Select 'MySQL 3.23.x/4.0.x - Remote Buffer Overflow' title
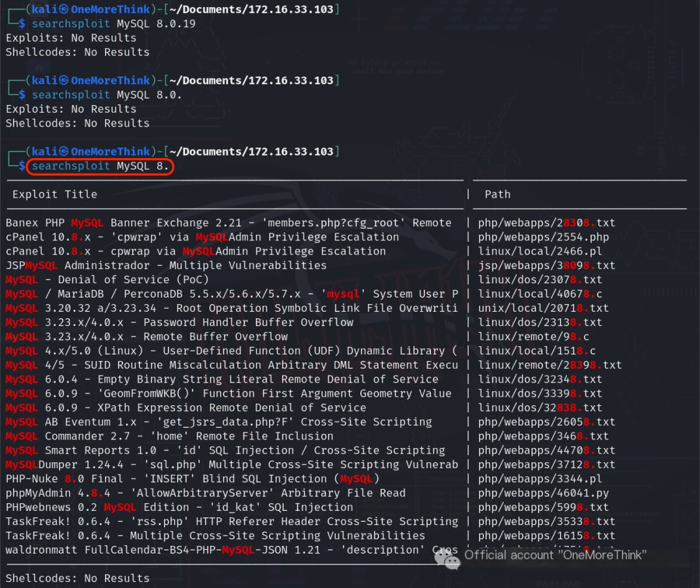 pos(146,337)
